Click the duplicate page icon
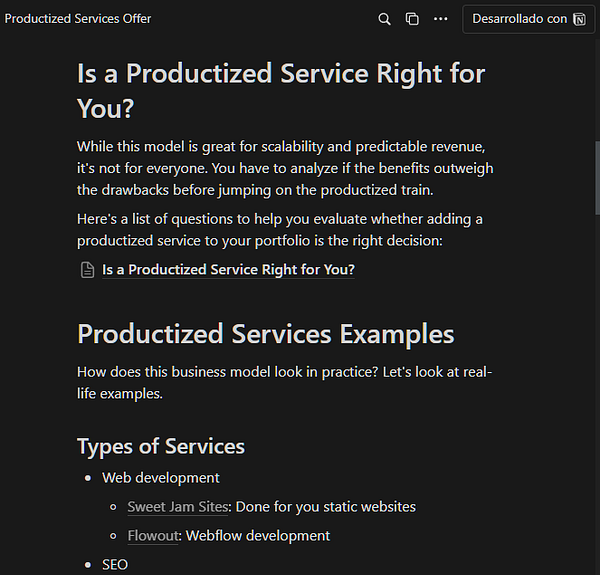Viewport: 600px width, 575px height. point(412,19)
